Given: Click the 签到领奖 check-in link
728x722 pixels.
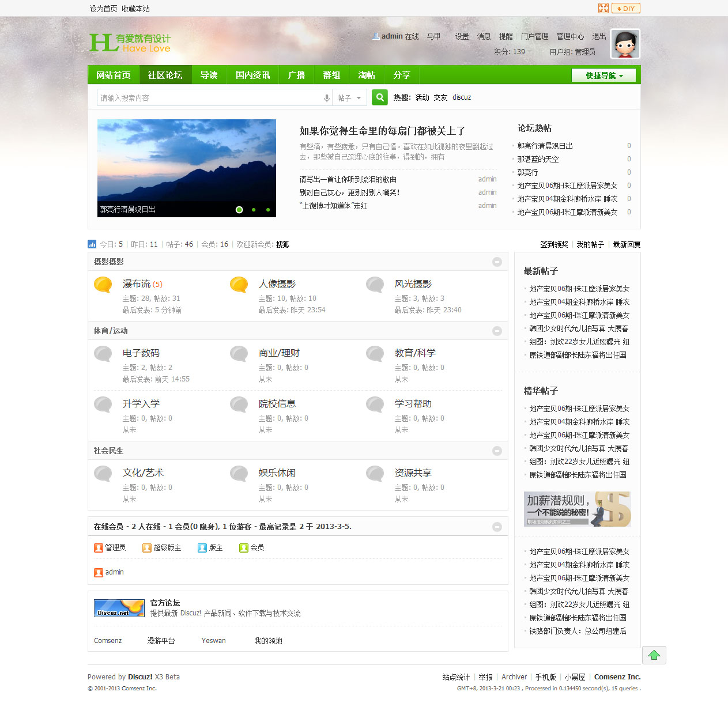Looking at the screenshot, I should coord(554,244).
